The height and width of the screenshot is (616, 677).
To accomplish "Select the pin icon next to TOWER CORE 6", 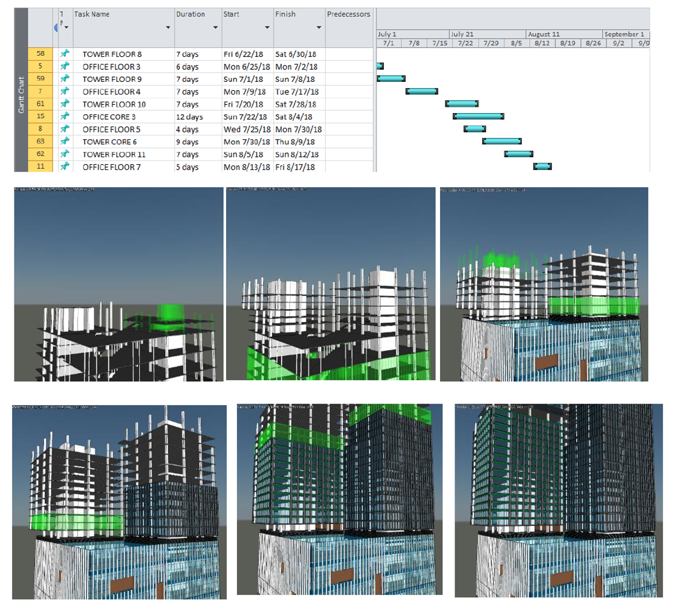I will 67,142.
